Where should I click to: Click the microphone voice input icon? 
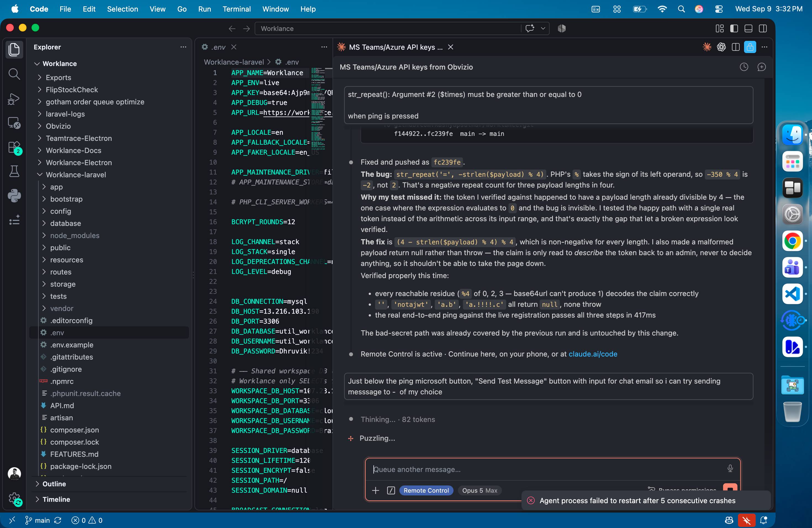tap(730, 469)
